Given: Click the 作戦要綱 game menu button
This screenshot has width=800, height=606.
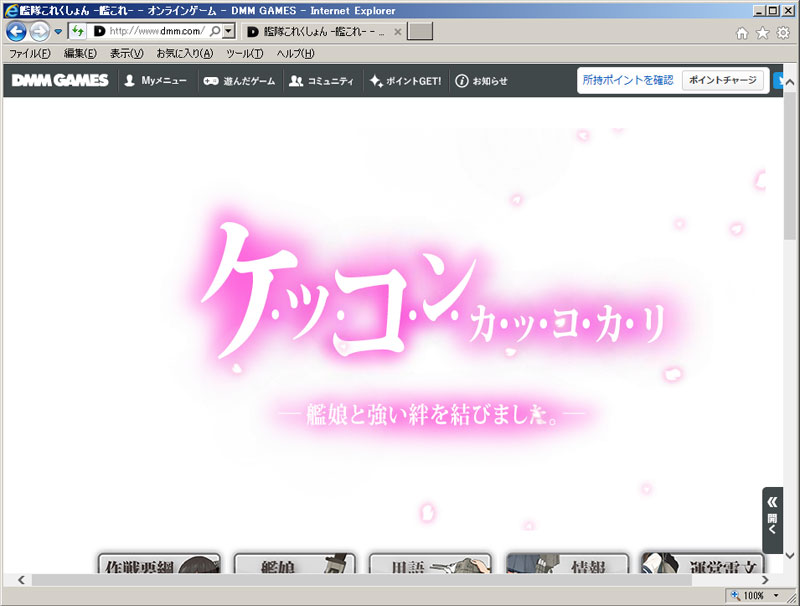Looking at the screenshot, I should (x=159, y=564).
